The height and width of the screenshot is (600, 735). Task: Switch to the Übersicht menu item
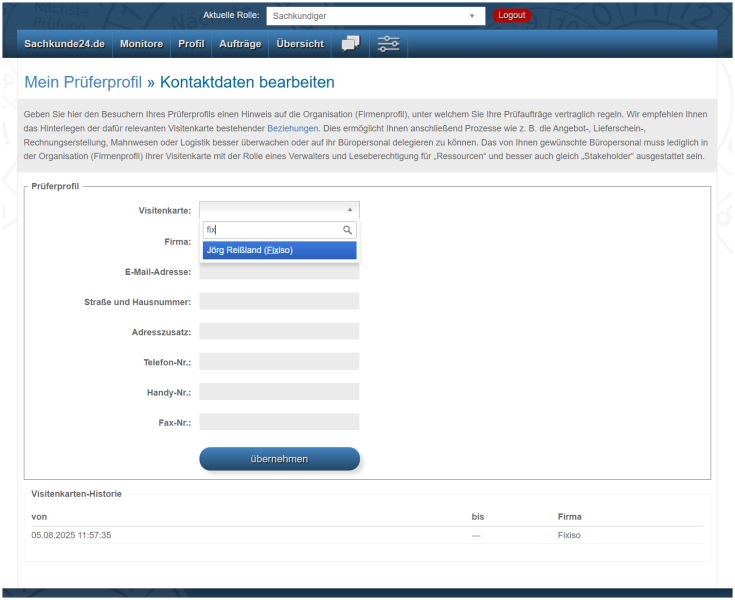click(299, 44)
